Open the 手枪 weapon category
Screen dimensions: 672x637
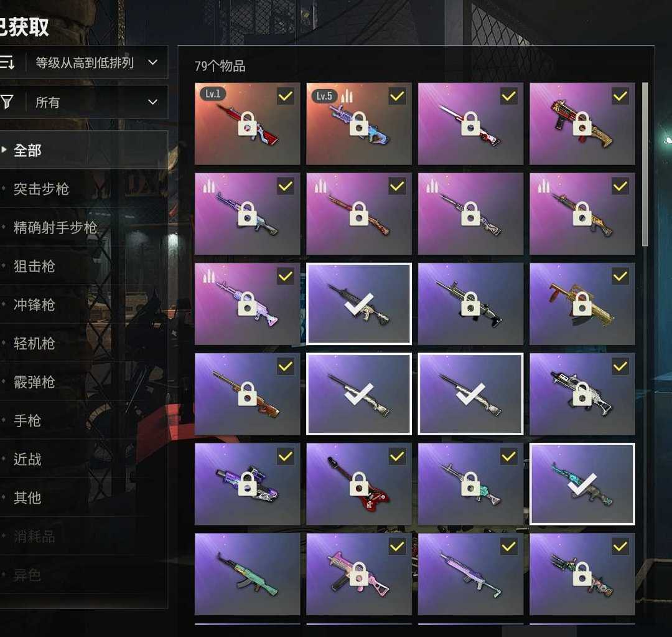[27, 421]
